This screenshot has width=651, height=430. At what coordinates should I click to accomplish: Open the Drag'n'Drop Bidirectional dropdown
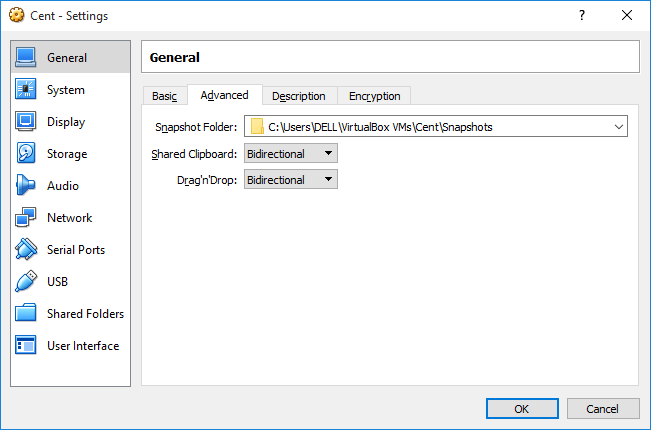(x=291, y=180)
